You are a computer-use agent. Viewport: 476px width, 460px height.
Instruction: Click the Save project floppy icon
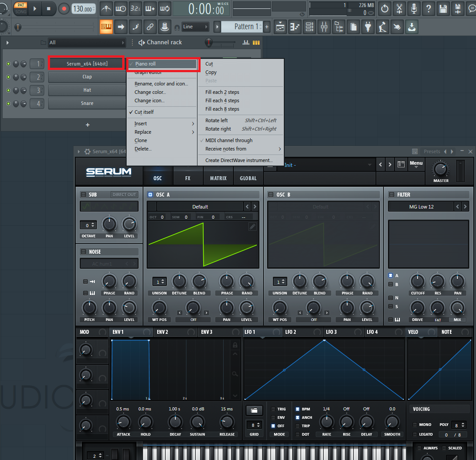click(x=443, y=8)
